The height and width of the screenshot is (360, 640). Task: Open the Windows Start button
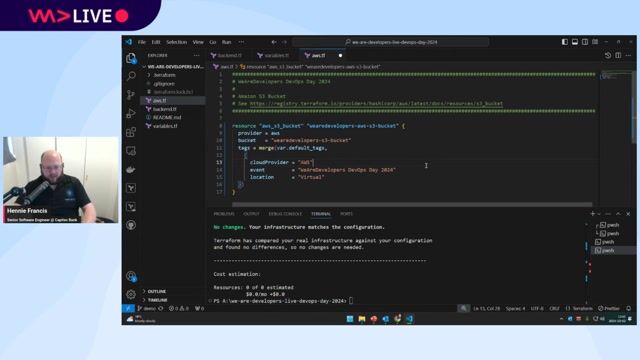point(350,319)
